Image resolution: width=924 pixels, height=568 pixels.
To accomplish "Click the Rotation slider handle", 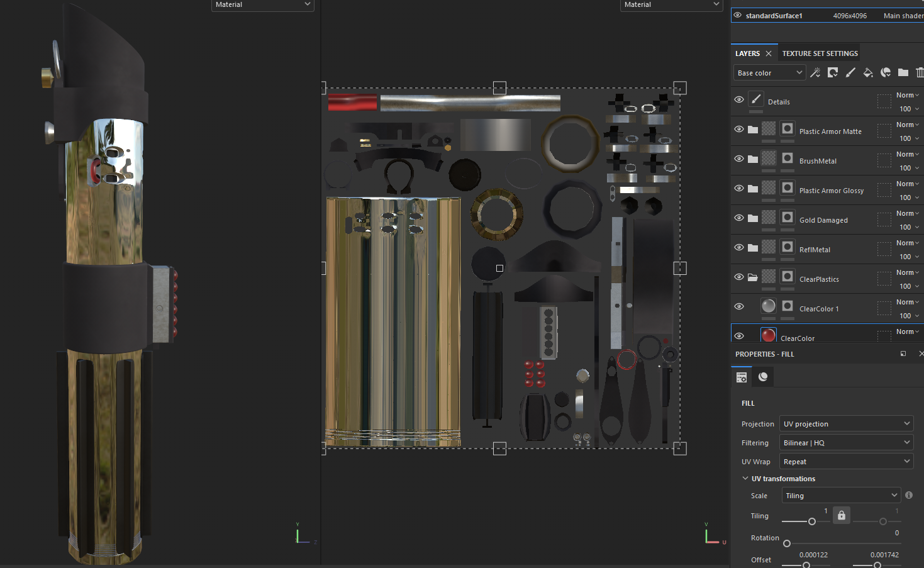I will pos(787,543).
